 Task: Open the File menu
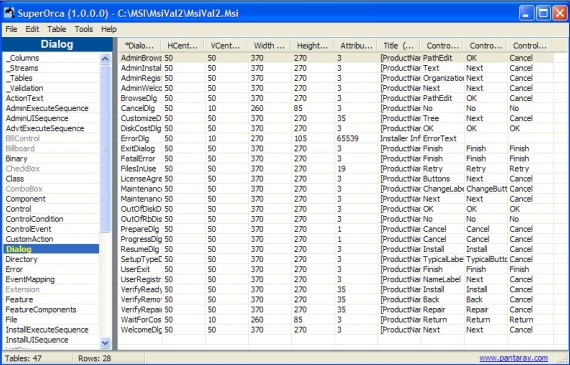click(x=11, y=29)
